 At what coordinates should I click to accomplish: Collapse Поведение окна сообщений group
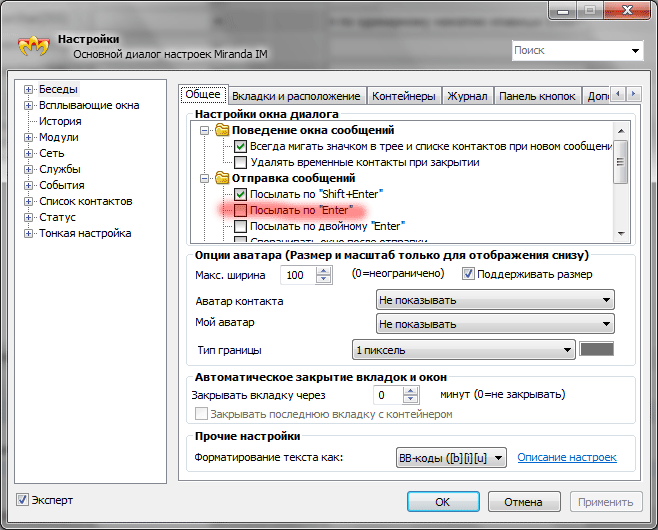[204, 131]
